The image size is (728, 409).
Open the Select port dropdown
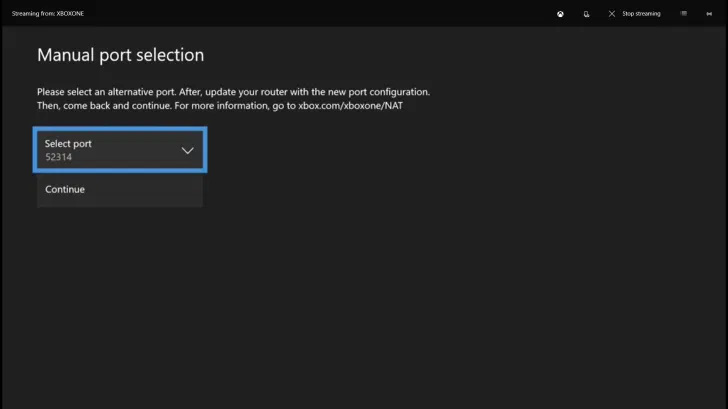click(x=120, y=150)
